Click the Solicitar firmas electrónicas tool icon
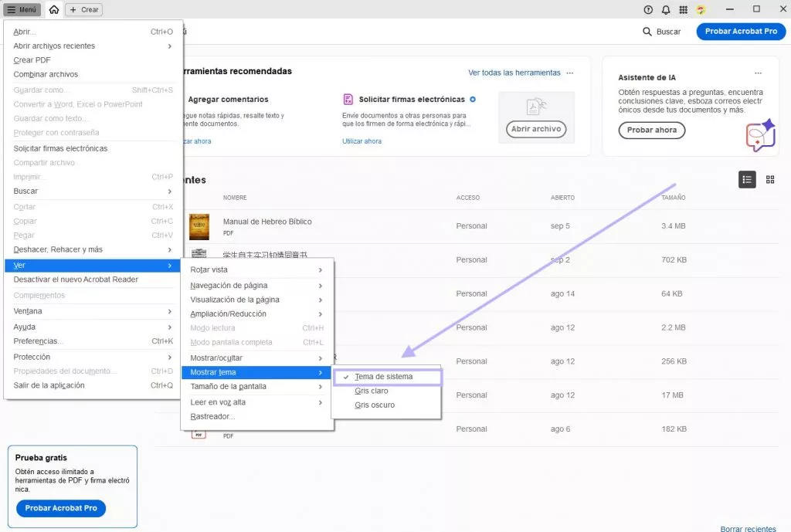Viewport: 791px width, 532px height. click(348, 99)
